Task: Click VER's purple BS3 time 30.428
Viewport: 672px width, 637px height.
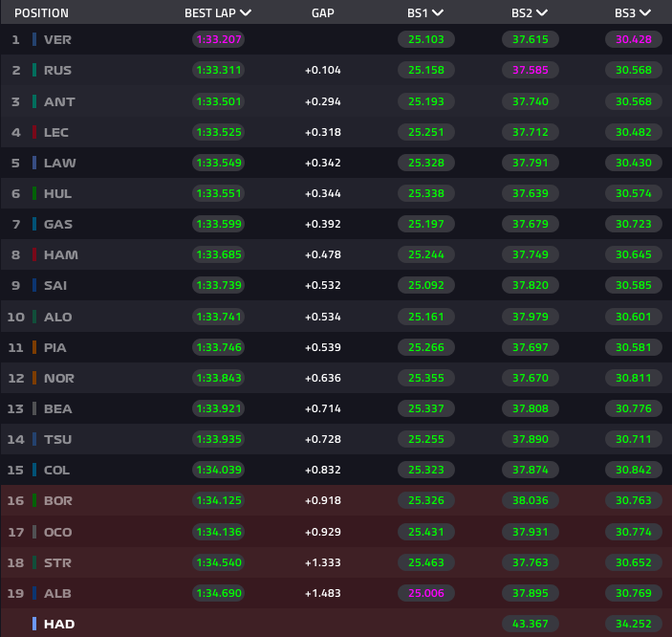Action: (x=633, y=39)
